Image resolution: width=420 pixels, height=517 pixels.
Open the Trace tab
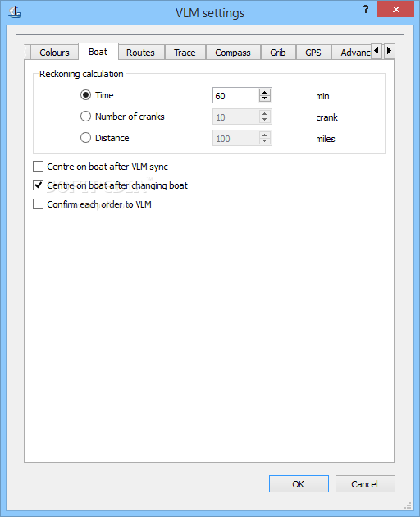coord(185,53)
